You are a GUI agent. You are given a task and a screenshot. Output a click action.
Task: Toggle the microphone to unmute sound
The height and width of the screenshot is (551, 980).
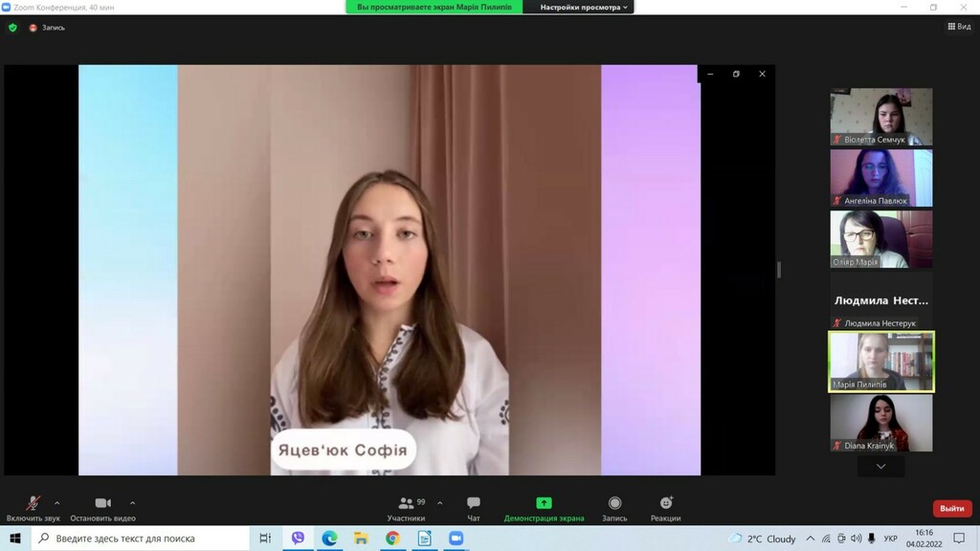coord(33,503)
